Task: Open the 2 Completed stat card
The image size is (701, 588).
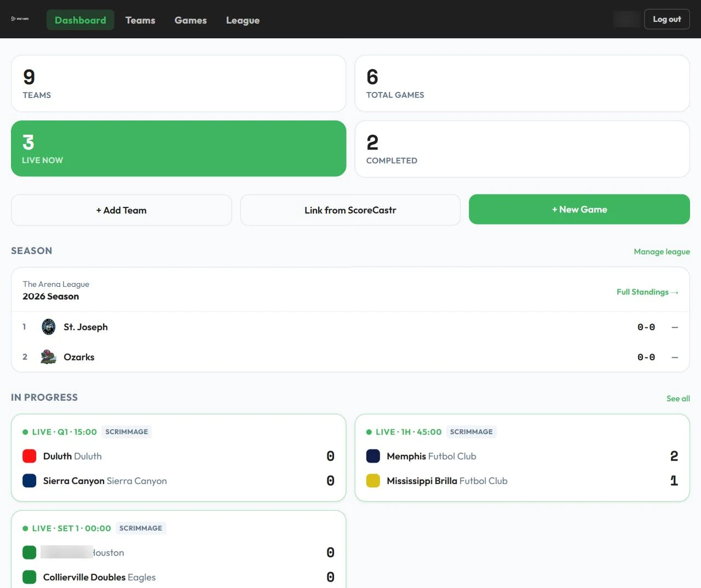Action: [522, 149]
